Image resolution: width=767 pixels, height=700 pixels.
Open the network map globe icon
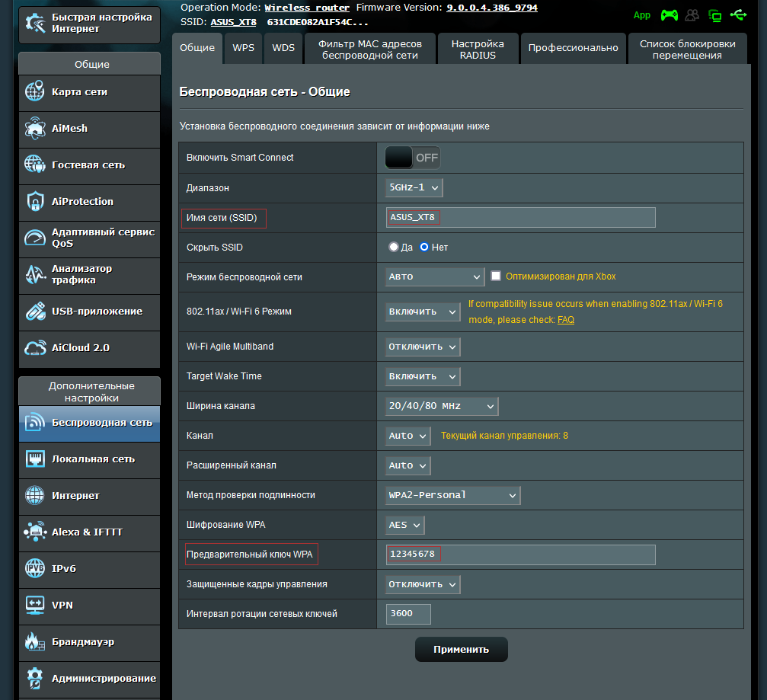pyautogui.click(x=35, y=91)
